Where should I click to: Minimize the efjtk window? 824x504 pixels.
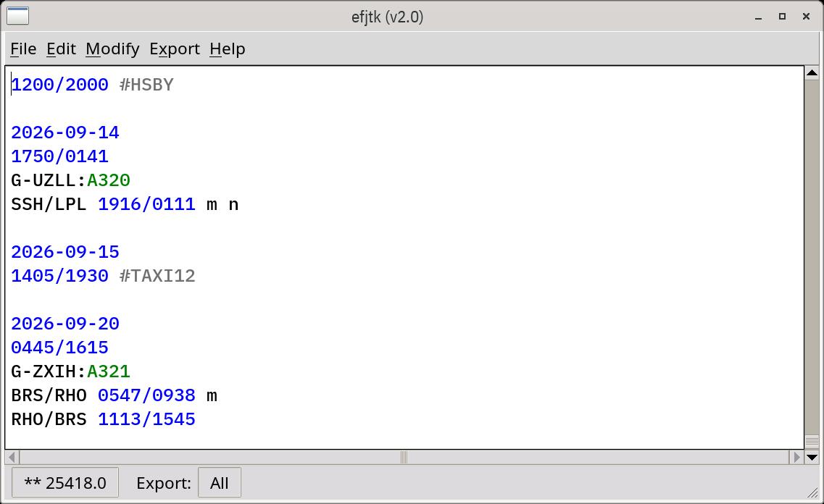click(x=758, y=17)
